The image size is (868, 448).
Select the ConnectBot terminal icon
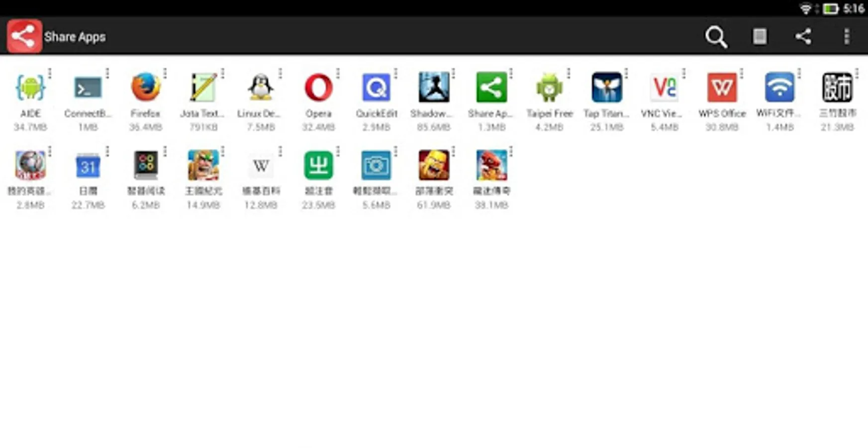(x=88, y=88)
